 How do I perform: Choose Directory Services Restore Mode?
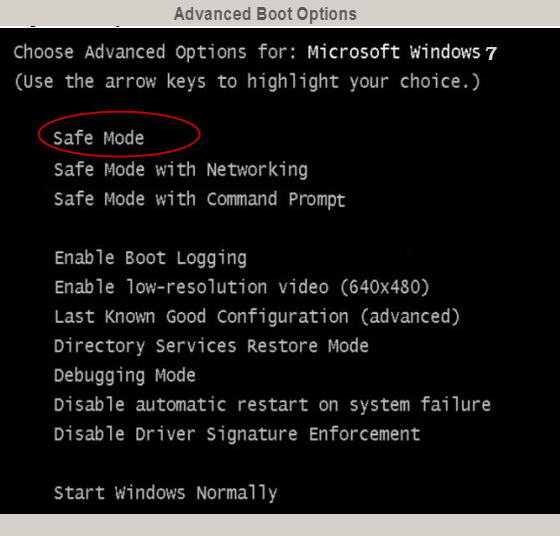point(211,346)
